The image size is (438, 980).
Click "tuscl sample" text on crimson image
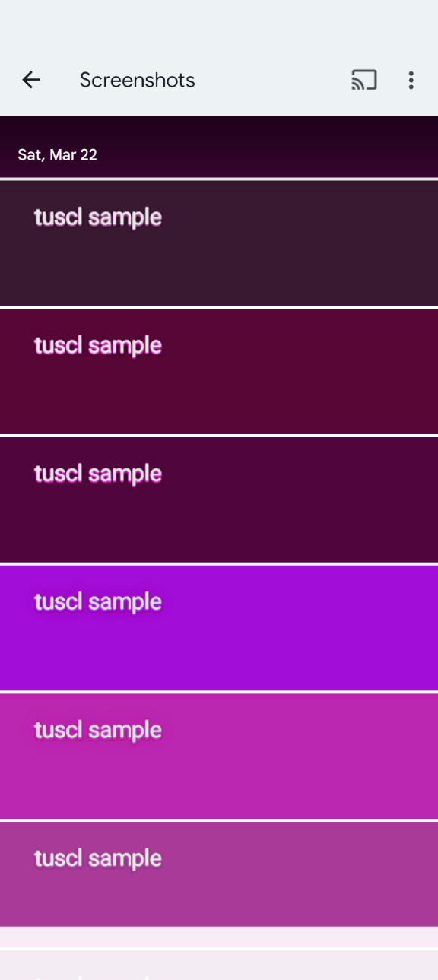tap(98, 346)
